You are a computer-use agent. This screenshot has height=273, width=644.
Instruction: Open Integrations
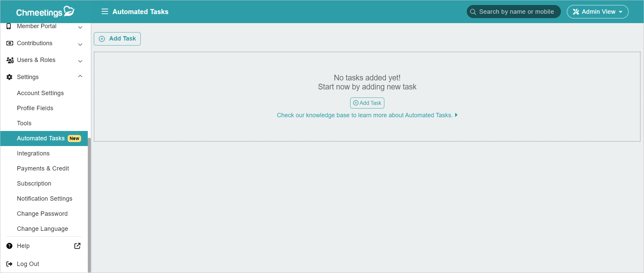point(33,153)
